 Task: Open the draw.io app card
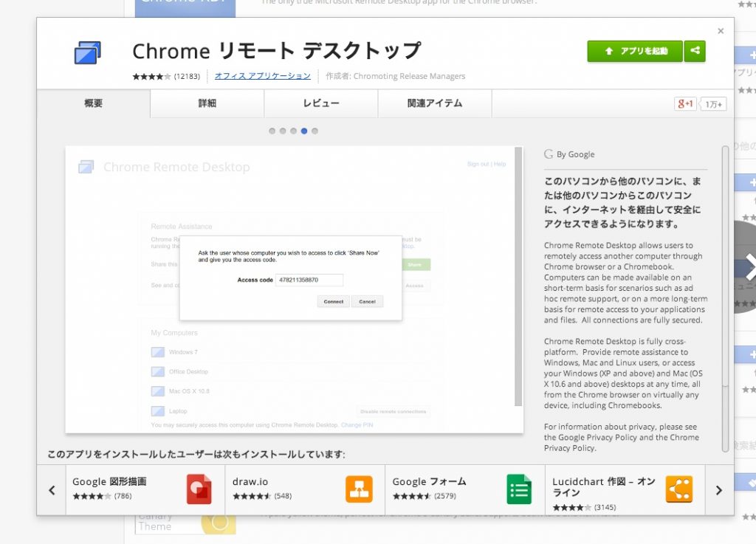[305, 489]
